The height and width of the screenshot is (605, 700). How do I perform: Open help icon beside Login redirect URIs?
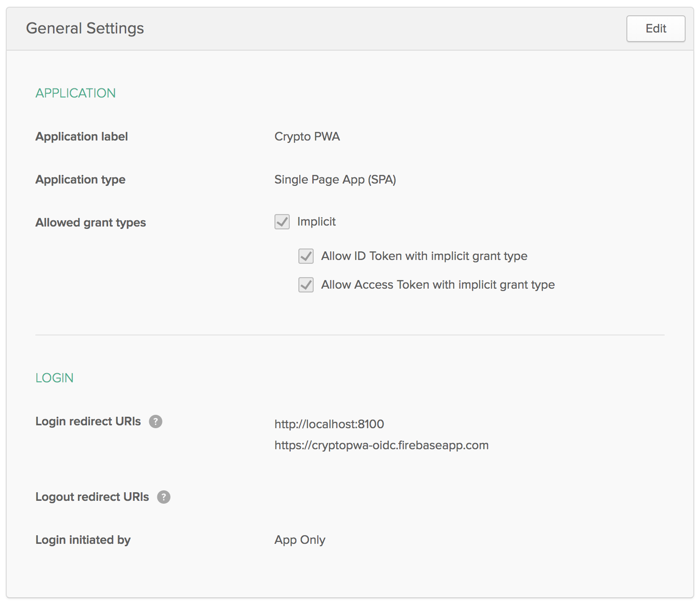[x=155, y=421]
